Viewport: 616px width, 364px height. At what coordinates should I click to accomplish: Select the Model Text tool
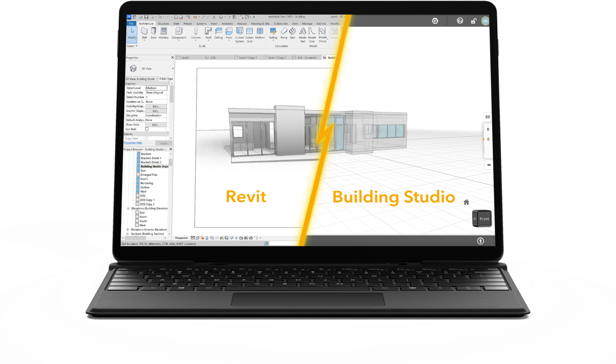303,35
